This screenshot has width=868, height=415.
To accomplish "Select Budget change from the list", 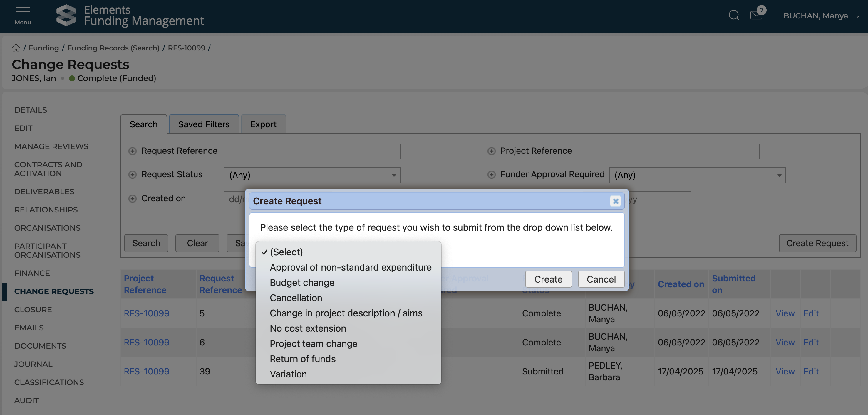I will click(302, 282).
